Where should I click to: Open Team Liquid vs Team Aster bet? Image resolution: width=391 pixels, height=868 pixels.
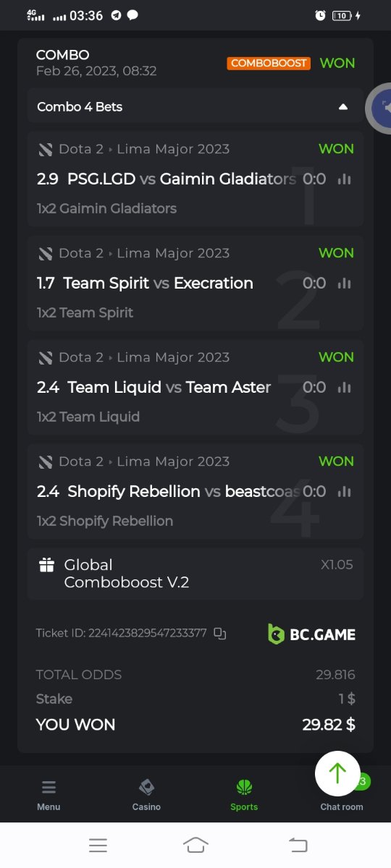point(195,388)
